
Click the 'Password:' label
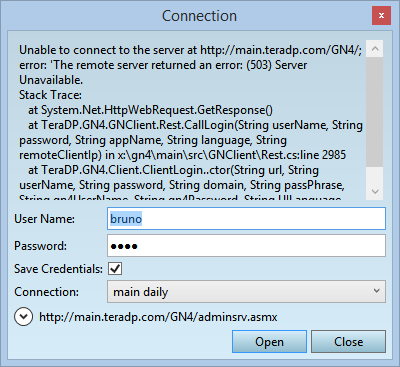tap(40, 246)
